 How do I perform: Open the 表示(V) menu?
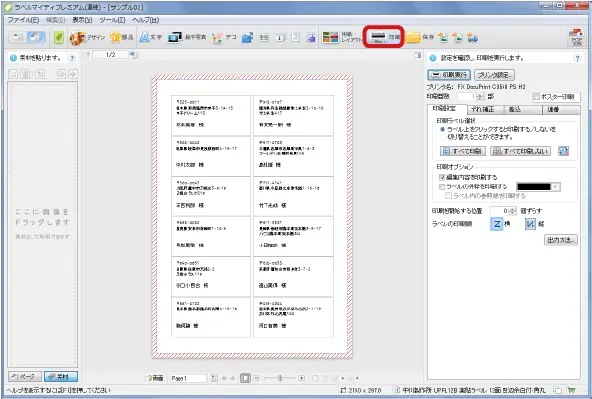click(x=82, y=20)
